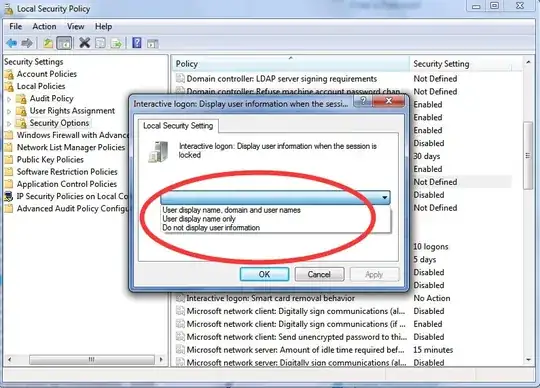The height and width of the screenshot is (388, 540).
Task: Toggle the Show/Hide Console Tree icon
Action: (x=64, y=43)
